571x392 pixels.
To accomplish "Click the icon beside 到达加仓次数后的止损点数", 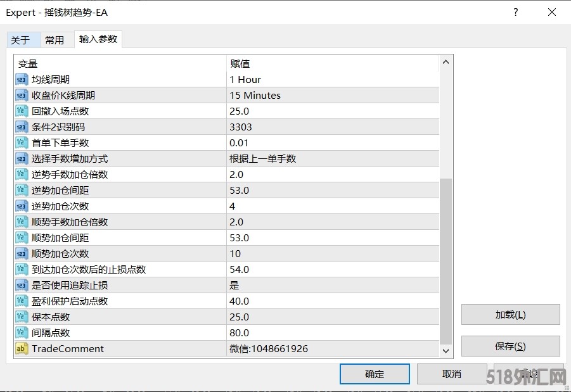I will pyautogui.click(x=22, y=269).
